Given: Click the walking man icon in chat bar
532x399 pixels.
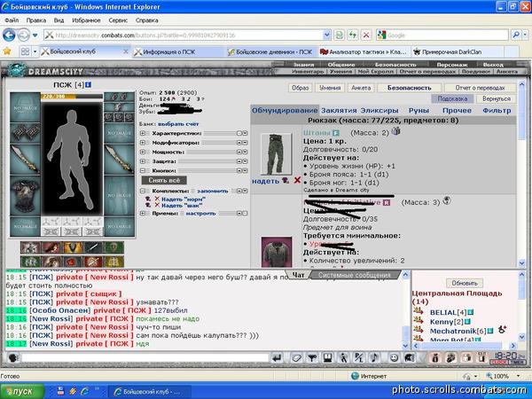Looking at the screenshot, I should point(343,357).
